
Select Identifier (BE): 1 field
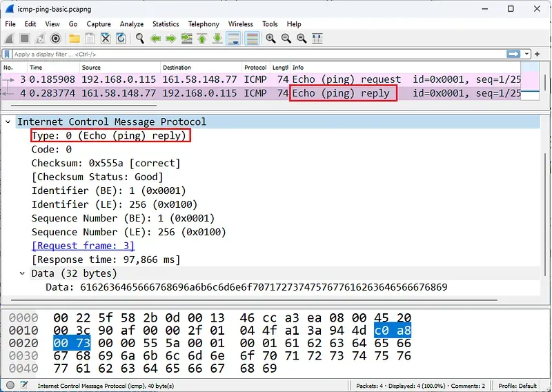(x=108, y=190)
